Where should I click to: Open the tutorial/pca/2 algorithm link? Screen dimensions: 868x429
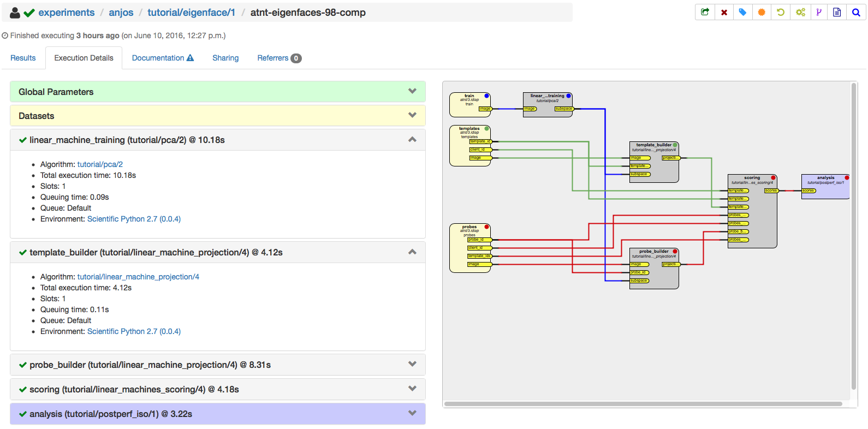(100, 164)
